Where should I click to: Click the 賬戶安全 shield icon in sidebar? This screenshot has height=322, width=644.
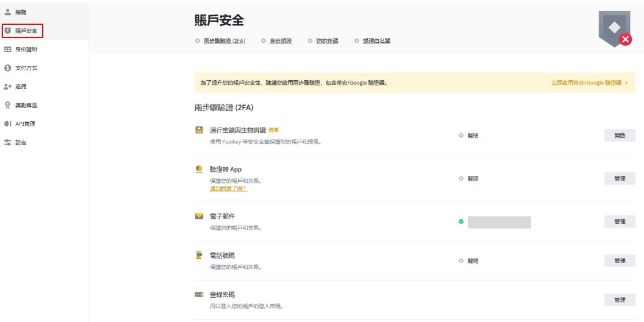pos(8,31)
